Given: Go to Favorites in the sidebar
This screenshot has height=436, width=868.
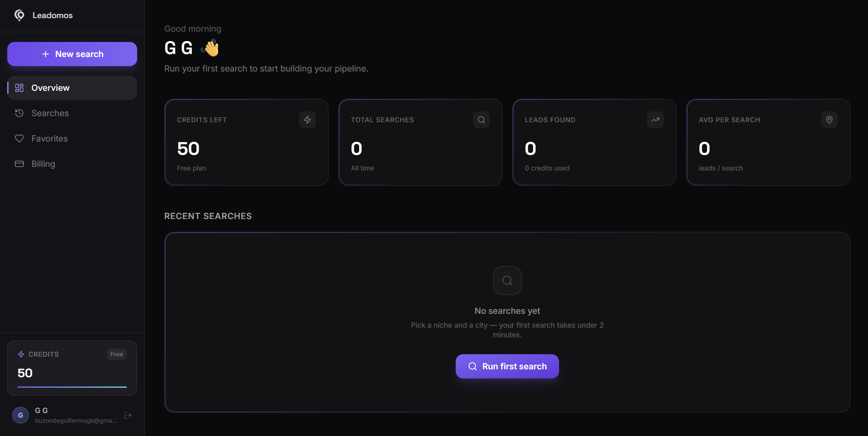Looking at the screenshot, I should [72, 138].
